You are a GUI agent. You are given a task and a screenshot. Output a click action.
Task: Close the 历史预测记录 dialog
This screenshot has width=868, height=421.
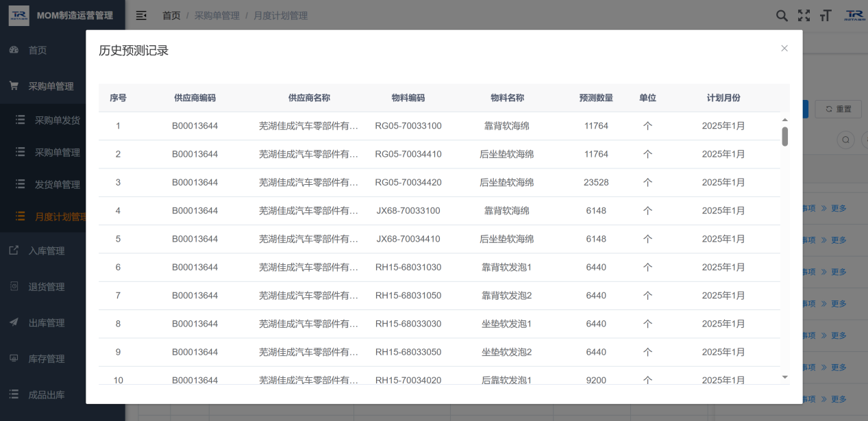click(x=784, y=48)
